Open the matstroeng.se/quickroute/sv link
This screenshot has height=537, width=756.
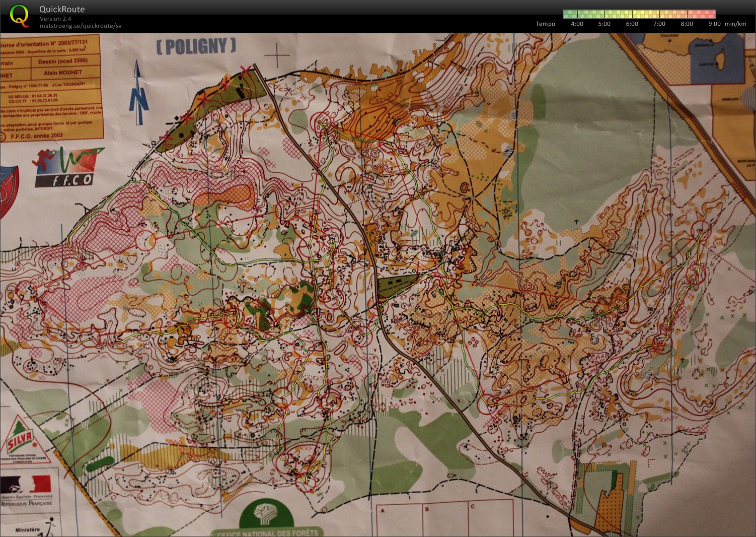coord(81,26)
